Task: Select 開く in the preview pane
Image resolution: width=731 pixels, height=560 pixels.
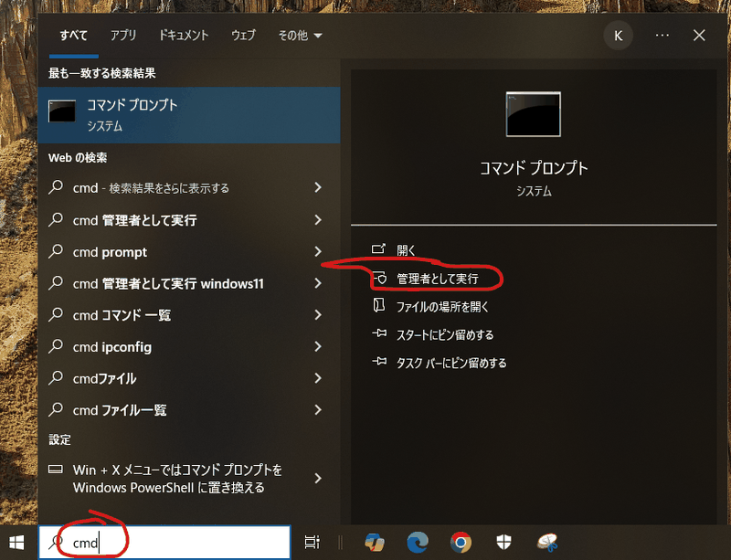Action: point(406,250)
